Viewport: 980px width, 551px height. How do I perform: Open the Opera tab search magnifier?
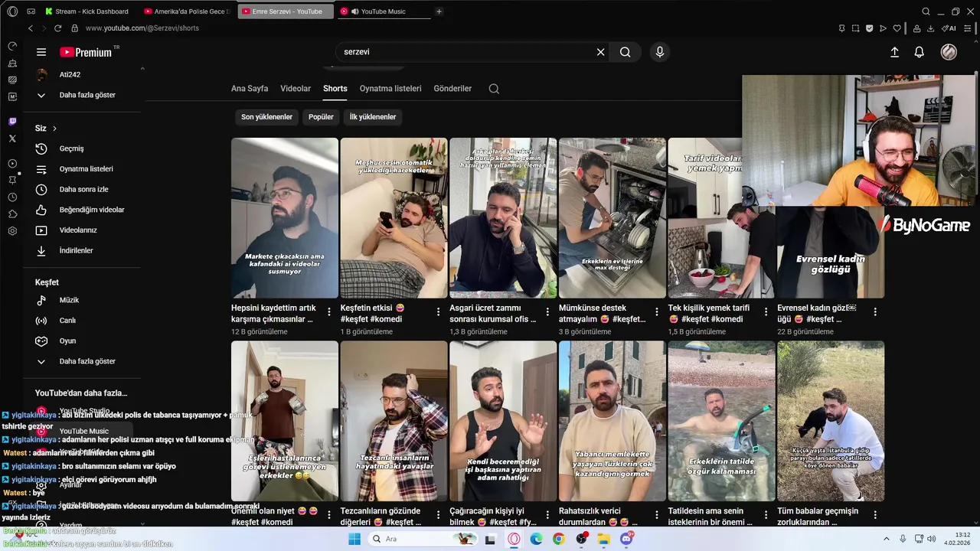926,11
